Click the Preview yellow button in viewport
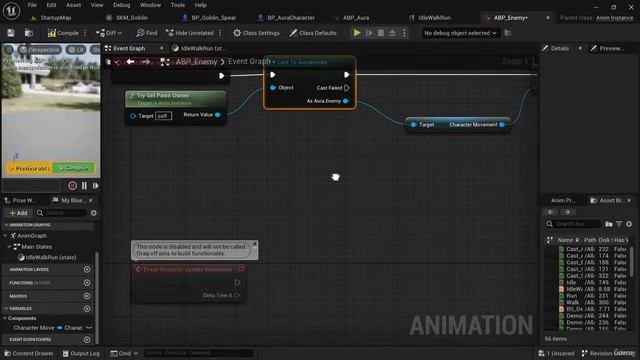The height and width of the screenshot is (360, 640). tap(29, 168)
